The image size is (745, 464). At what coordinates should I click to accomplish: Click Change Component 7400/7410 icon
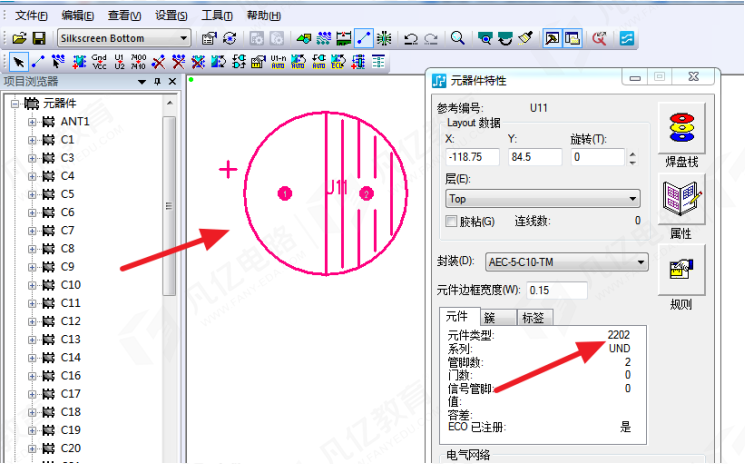(x=138, y=62)
